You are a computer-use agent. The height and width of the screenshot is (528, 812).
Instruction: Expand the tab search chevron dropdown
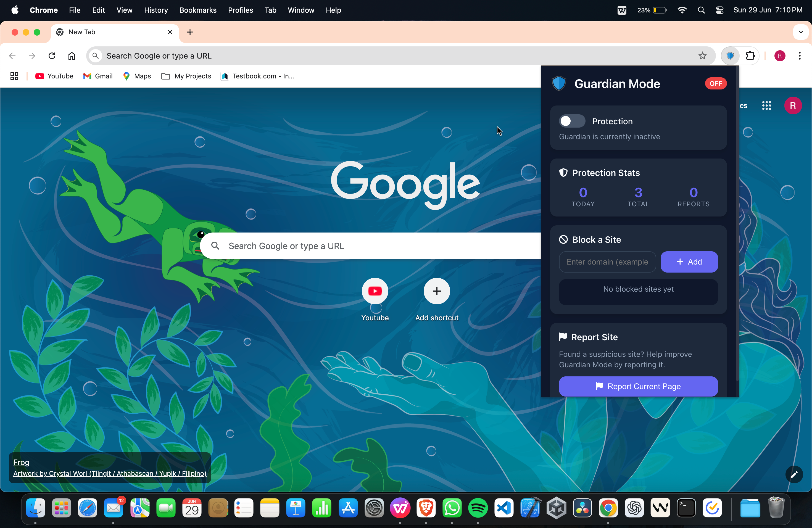pyautogui.click(x=800, y=32)
